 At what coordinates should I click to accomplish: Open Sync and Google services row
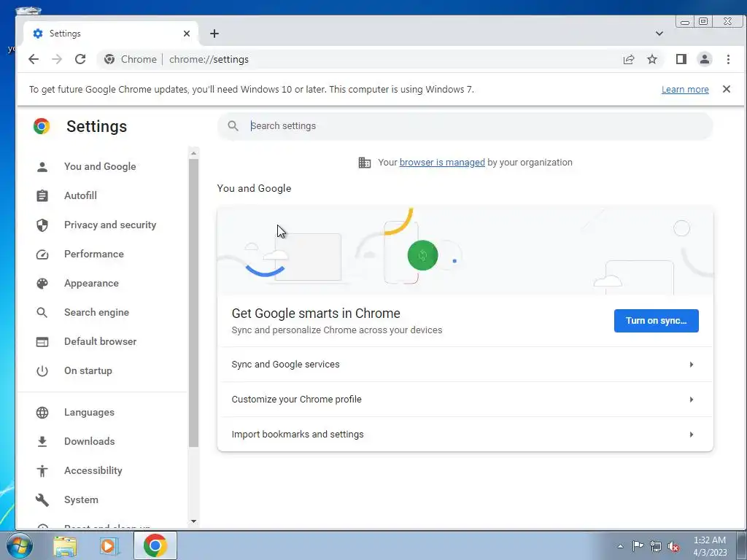(465, 365)
